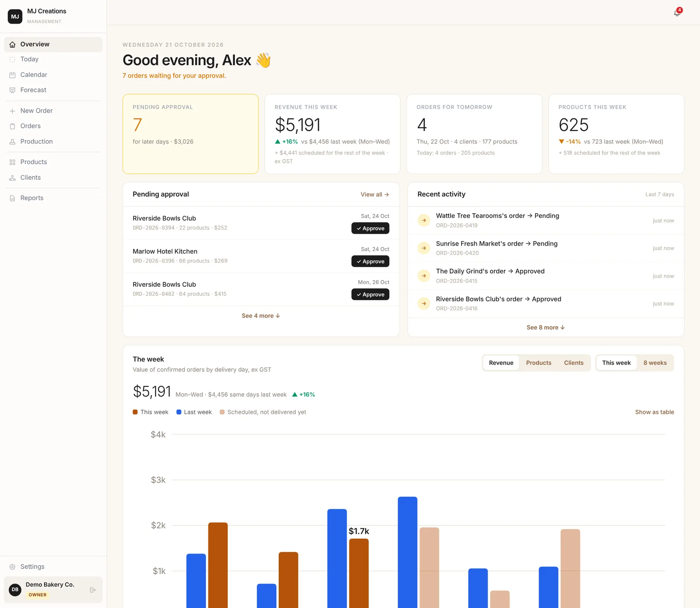Click the Calendar icon in sidebar
Screen dimensions: 700x608
click(x=12, y=75)
